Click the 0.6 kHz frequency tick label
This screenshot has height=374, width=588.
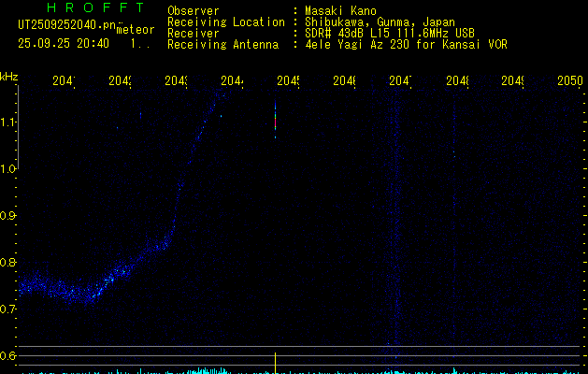click(x=9, y=355)
